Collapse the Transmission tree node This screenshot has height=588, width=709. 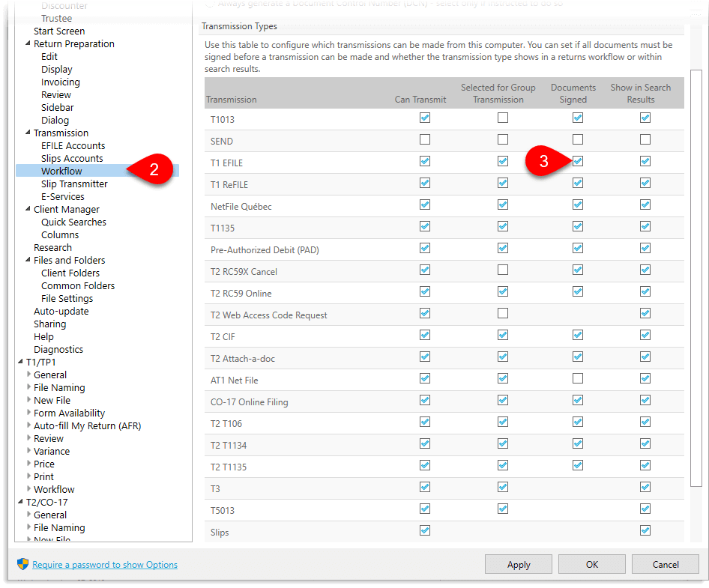[28, 133]
